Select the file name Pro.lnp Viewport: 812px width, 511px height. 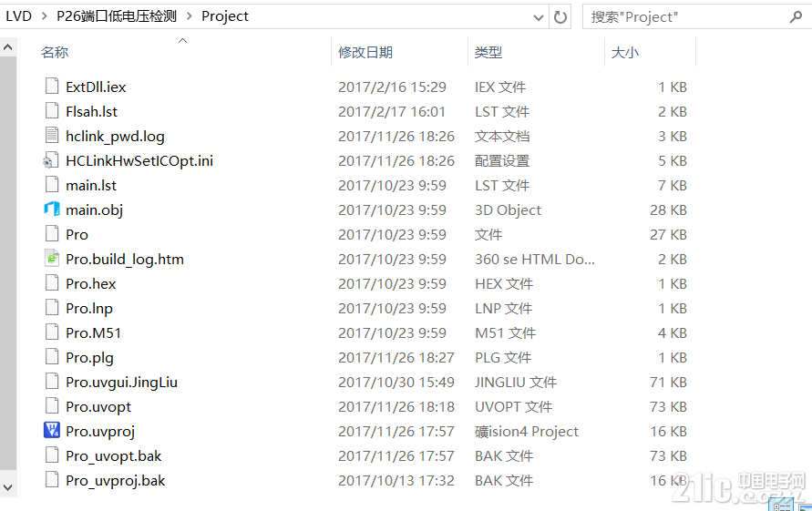[x=89, y=308]
